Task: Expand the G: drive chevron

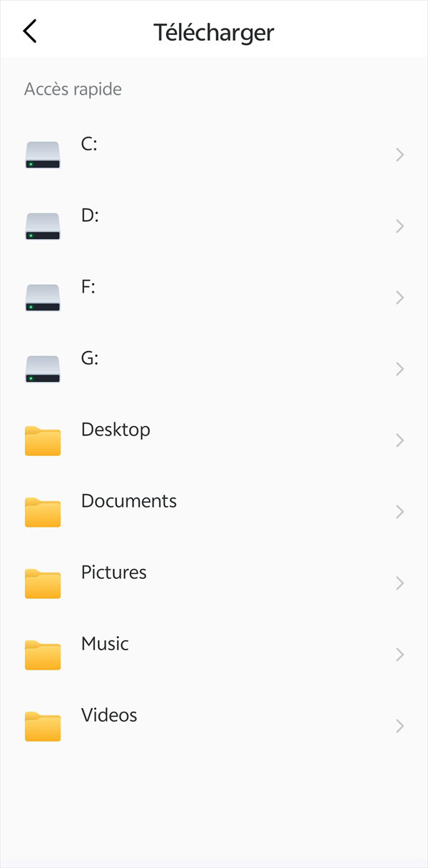Action: 400,369
